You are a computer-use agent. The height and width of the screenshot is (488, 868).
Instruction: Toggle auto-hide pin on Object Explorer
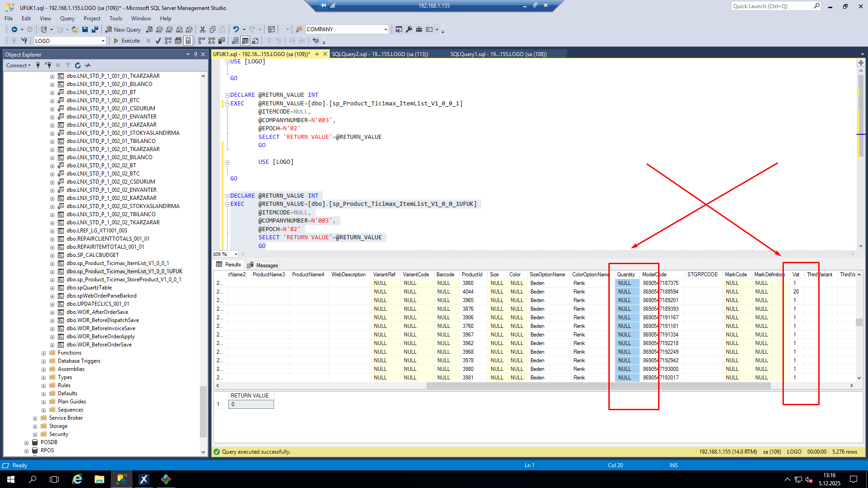tap(195, 54)
